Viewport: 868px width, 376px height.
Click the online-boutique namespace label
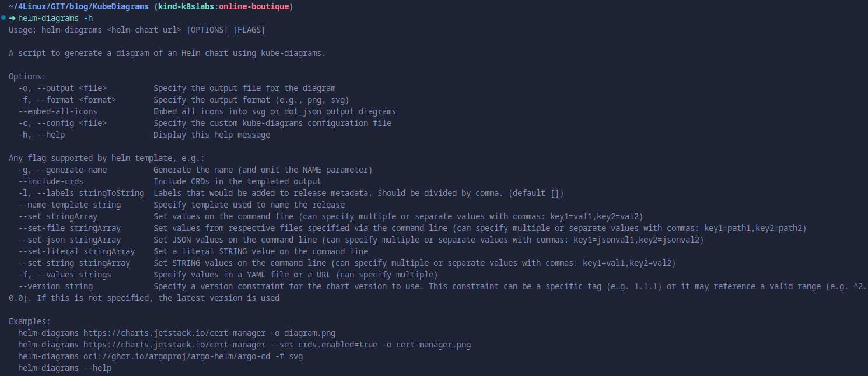[x=253, y=6]
